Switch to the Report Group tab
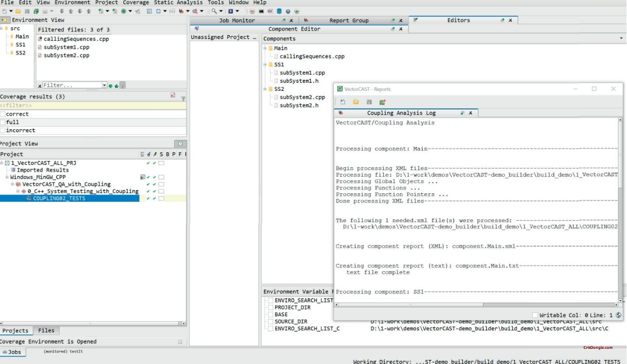 coord(349,21)
